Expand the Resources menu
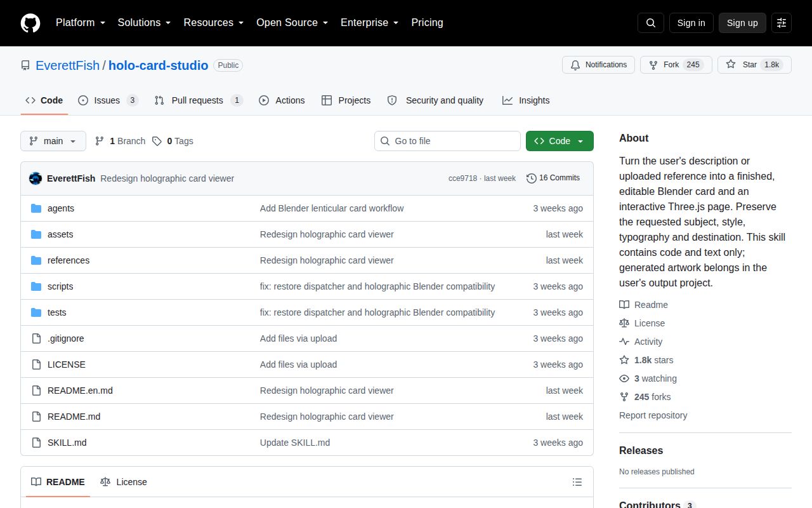The image size is (812, 508). coord(214,23)
